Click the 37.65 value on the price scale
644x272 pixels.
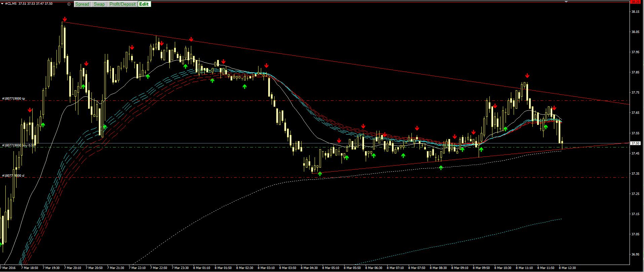635,113
